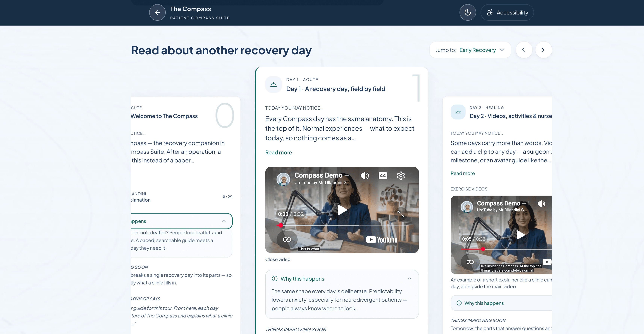The width and height of the screenshot is (644, 334).
Task: Click Day 2 video progress bar
Action: click(x=506, y=249)
